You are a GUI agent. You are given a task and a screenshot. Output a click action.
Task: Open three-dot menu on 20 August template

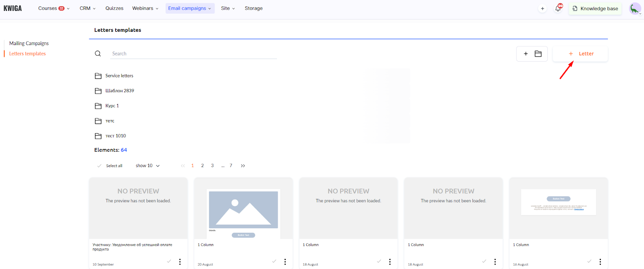coord(285,262)
